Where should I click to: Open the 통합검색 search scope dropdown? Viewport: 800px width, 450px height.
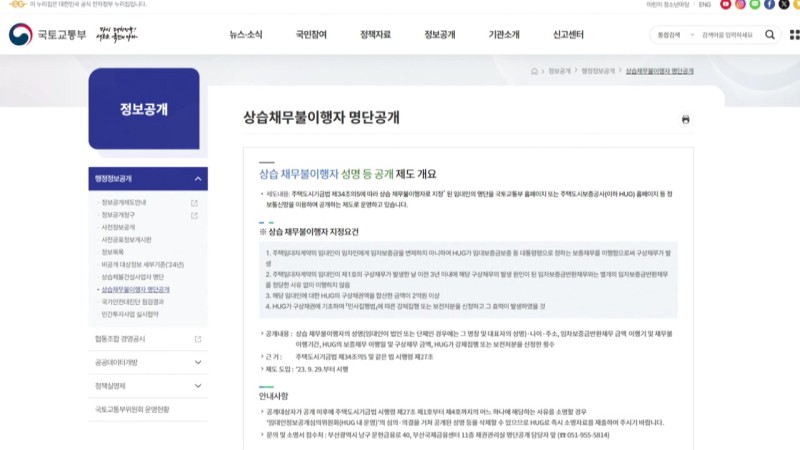click(x=676, y=35)
